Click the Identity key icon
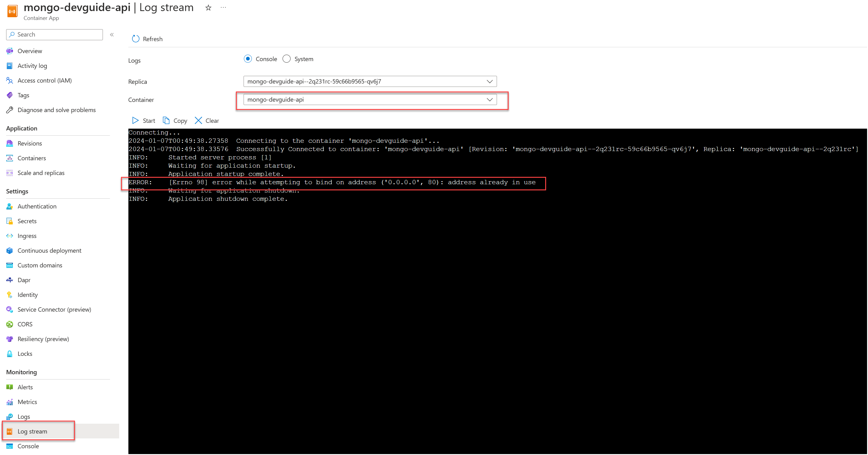This screenshot has width=868, height=455. 10,295
